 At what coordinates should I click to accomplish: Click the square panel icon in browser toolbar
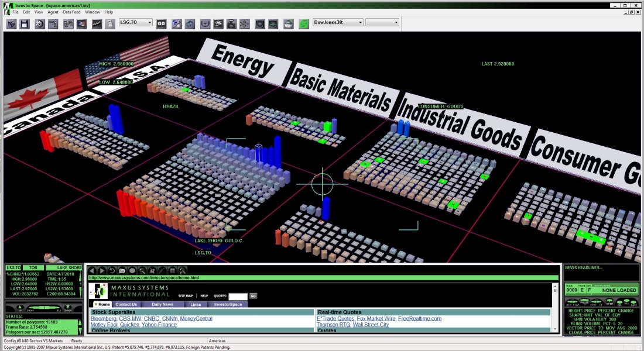[173, 270]
